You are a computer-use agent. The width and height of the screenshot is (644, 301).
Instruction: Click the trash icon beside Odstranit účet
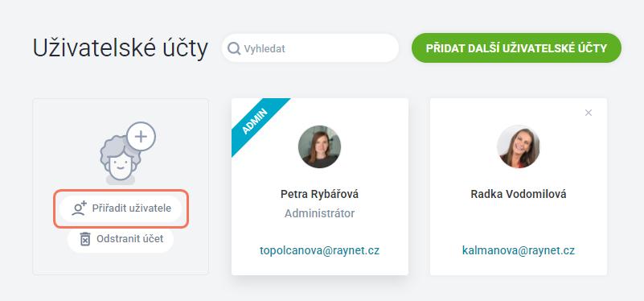coord(85,239)
